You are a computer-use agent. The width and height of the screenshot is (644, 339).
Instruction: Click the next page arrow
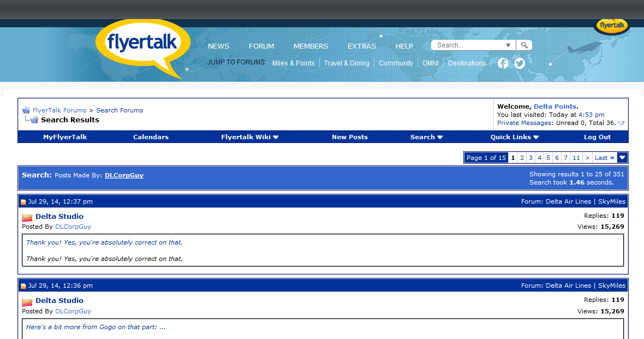587,157
